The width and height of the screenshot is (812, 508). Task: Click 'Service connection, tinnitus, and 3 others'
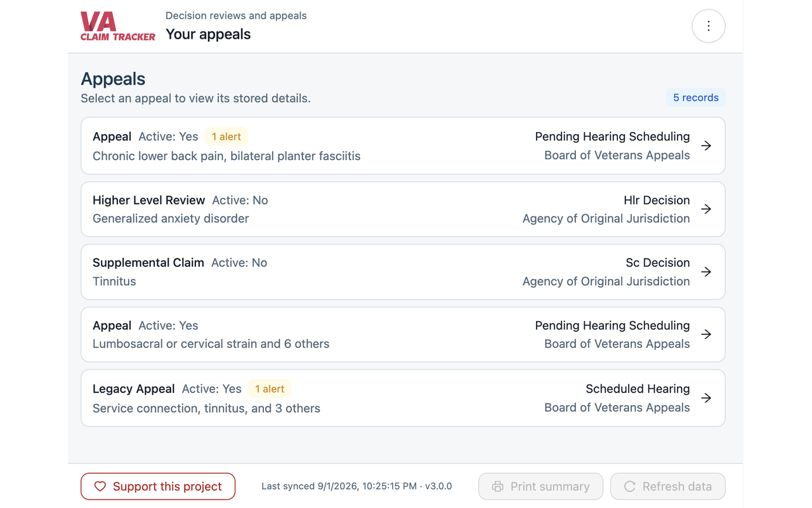[207, 408]
